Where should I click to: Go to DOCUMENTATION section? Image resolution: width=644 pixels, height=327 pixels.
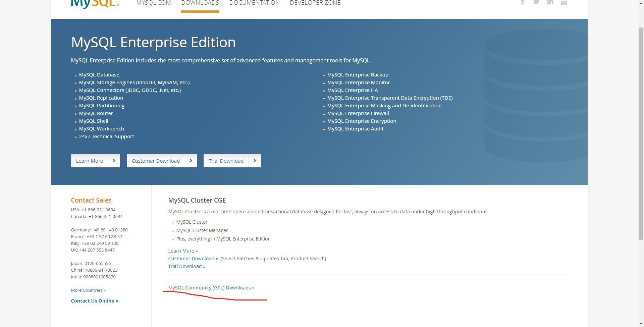click(x=254, y=3)
